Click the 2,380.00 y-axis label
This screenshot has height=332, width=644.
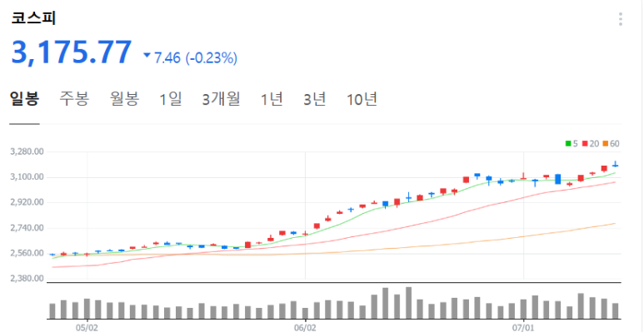coord(27,279)
